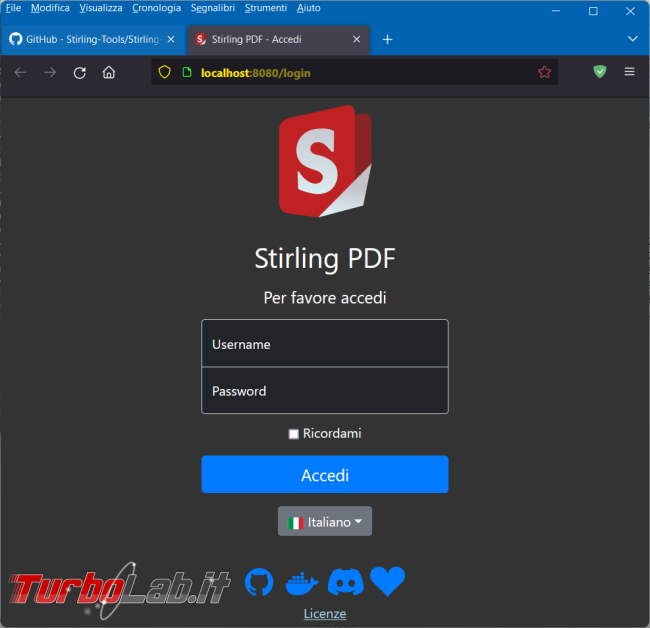Image resolution: width=650 pixels, height=628 pixels.
Task: Toggle the Ricordami checkbox
Action: (293, 434)
